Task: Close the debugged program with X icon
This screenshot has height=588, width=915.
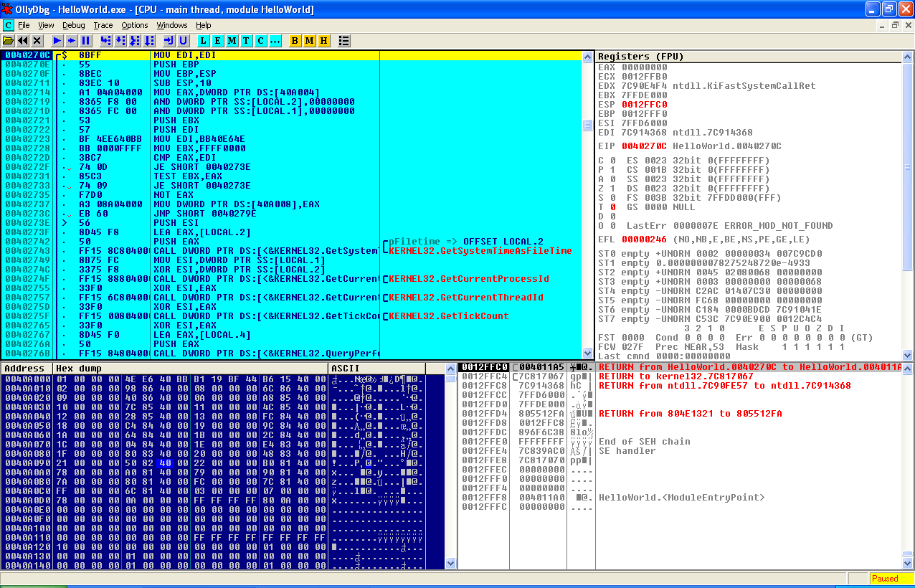Action: click(x=37, y=41)
